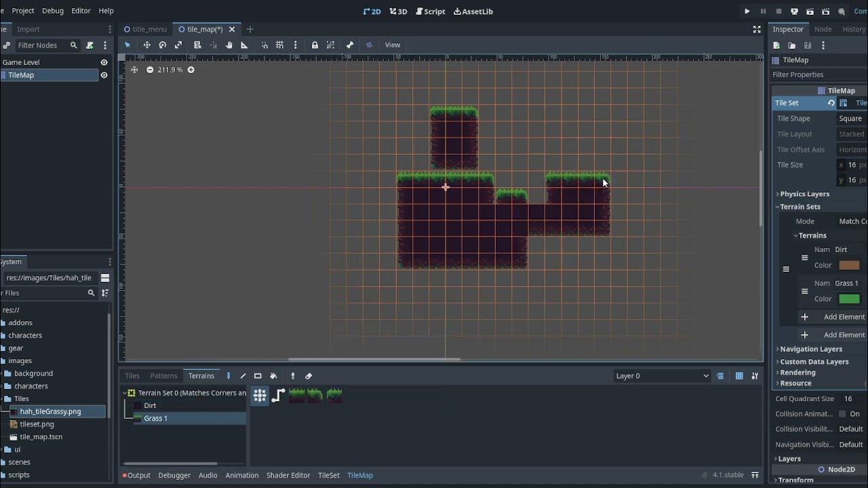Switch to 2D workspace
This screenshot has height=488, width=868.
coord(372,11)
